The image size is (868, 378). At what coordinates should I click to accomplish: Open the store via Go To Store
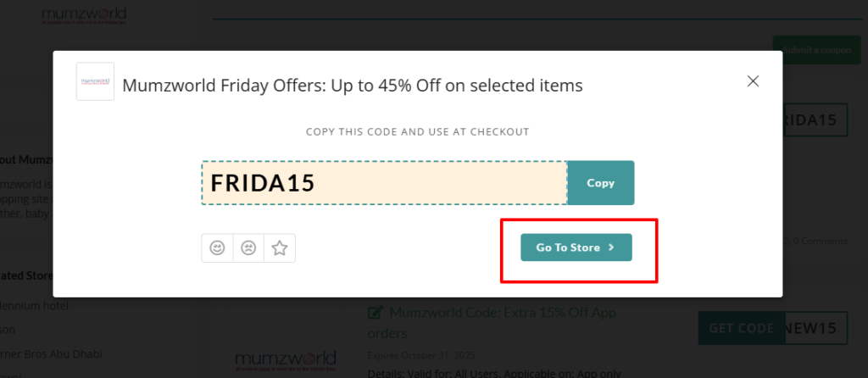pyautogui.click(x=576, y=247)
